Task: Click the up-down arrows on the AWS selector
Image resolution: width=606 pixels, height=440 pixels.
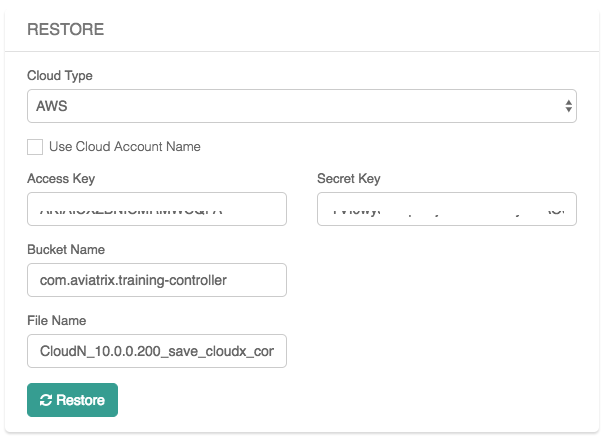Action: tap(568, 105)
